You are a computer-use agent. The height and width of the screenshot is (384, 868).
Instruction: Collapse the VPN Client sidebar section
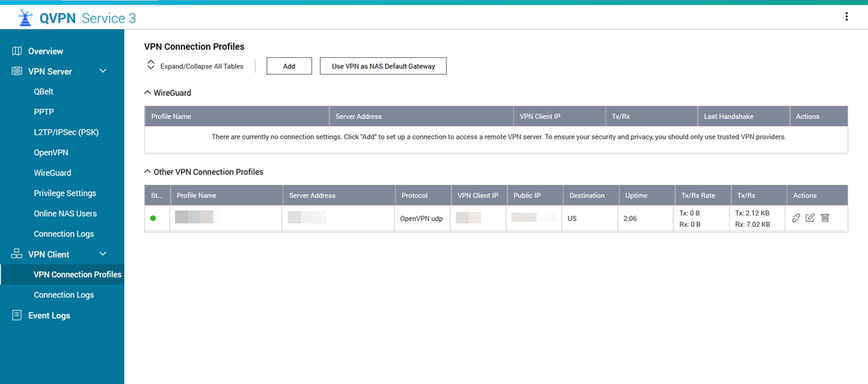click(x=103, y=254)
